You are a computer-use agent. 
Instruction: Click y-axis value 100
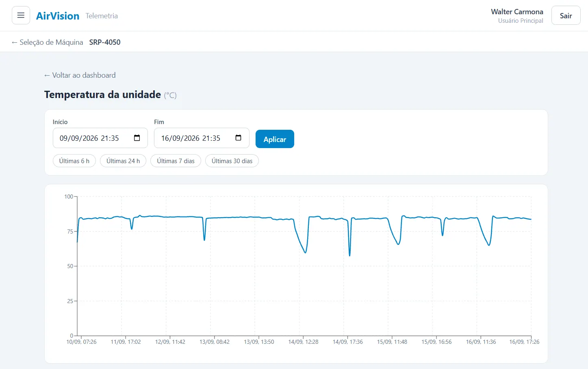pos(69,197)
